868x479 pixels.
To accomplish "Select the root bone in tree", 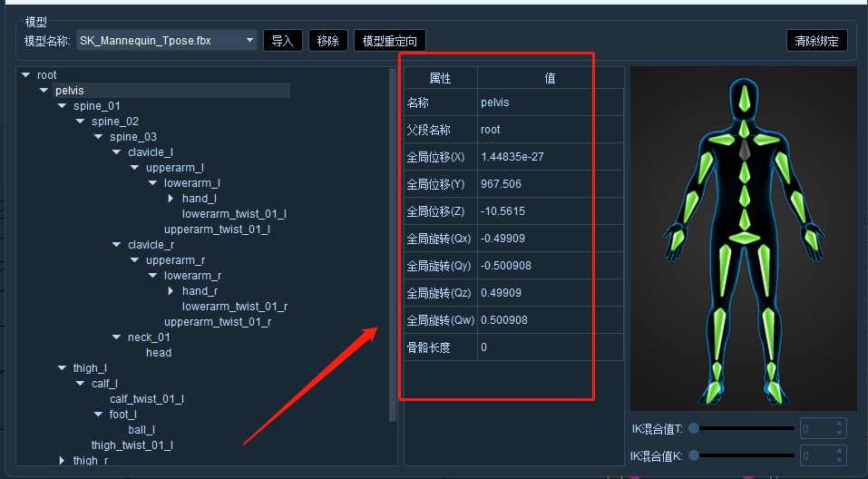I will [46, 74].
